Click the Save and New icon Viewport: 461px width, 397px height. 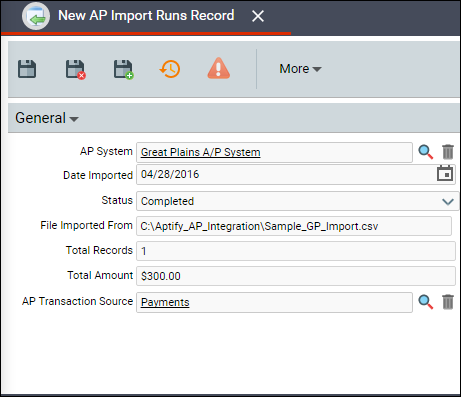click(x=124, y=69)
